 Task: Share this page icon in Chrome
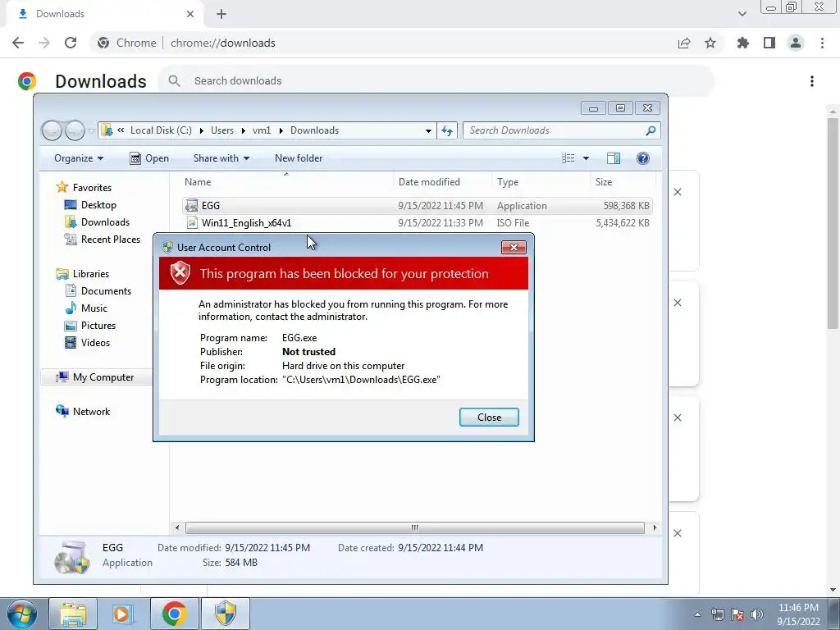click(684, 43)
